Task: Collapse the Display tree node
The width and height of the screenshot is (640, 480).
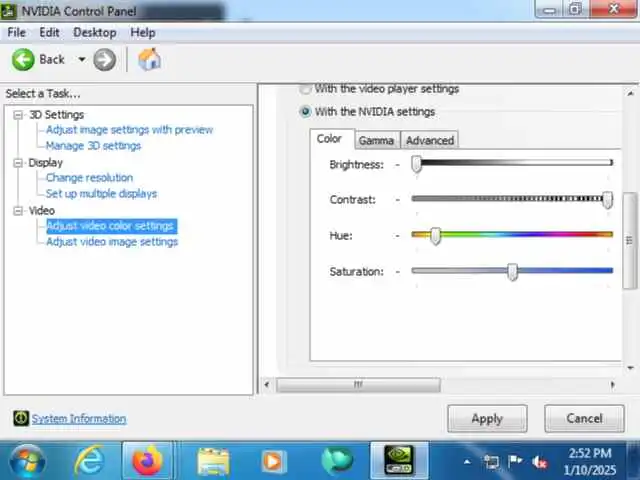Action: 18,163
